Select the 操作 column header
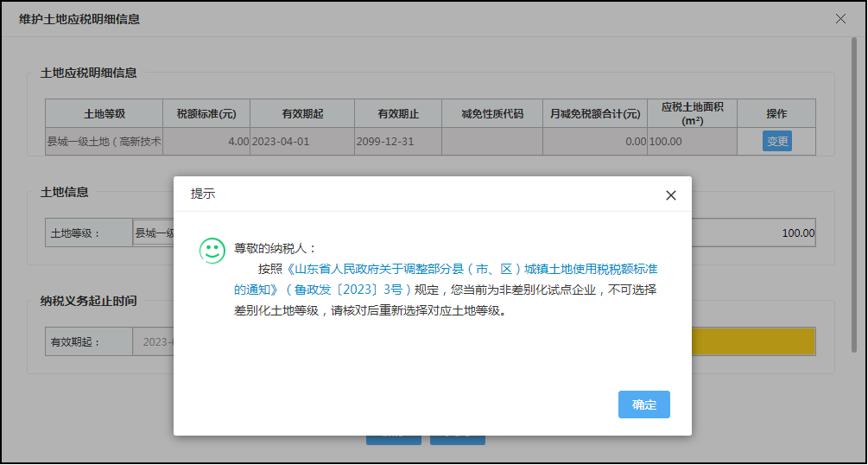Image resolution: width=868 pixels, height=465 pixels. pos(776,113)
